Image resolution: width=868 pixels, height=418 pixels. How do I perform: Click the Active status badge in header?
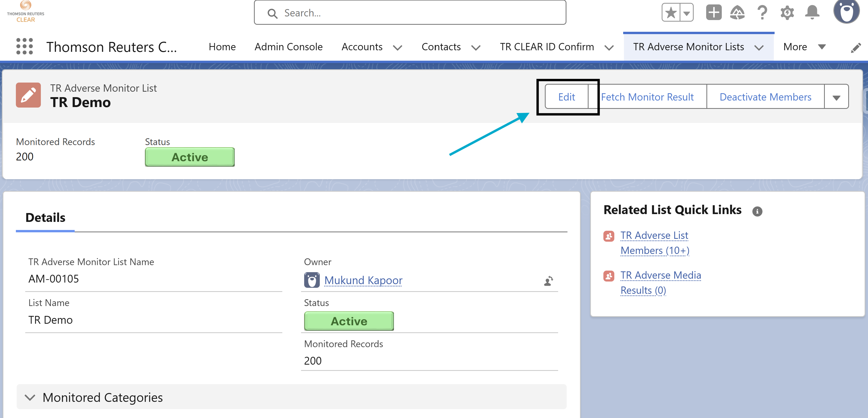tap(190, 157)
